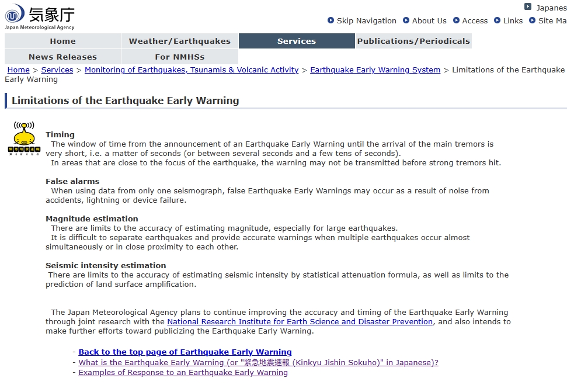Image resolution: width=567 pixels, height=392 pixels.
Task: Open the Weather/Earthquakes navigation tab
Action: tap(179, 41)
